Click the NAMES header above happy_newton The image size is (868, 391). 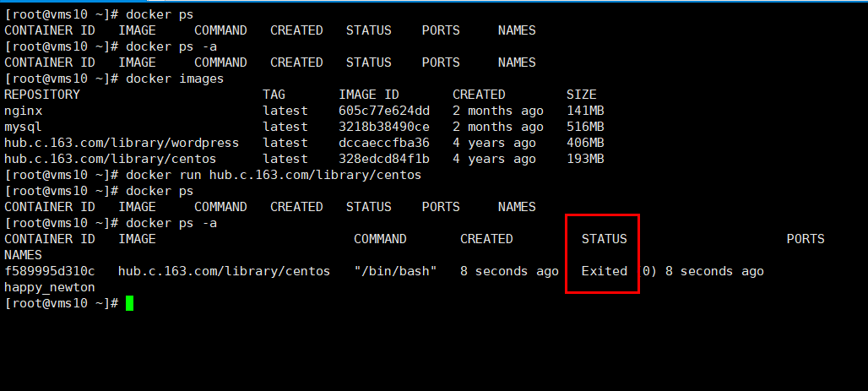pyautogui.click(x=23, y=255)
